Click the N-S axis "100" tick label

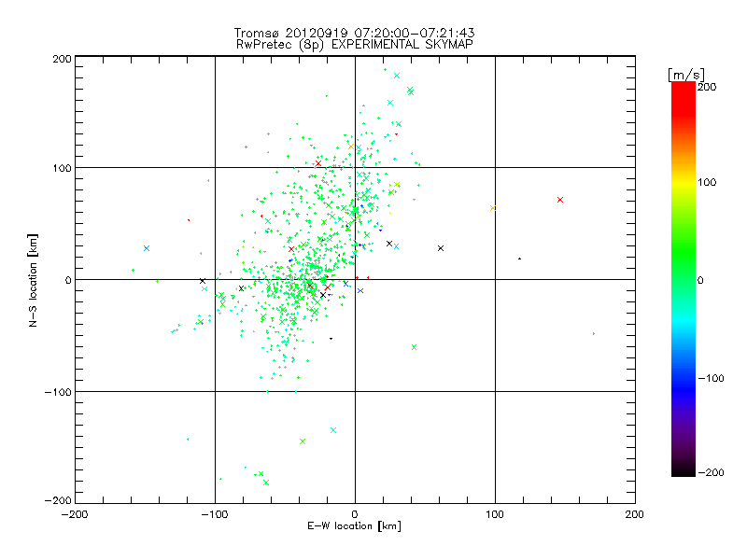coord(62,168)
